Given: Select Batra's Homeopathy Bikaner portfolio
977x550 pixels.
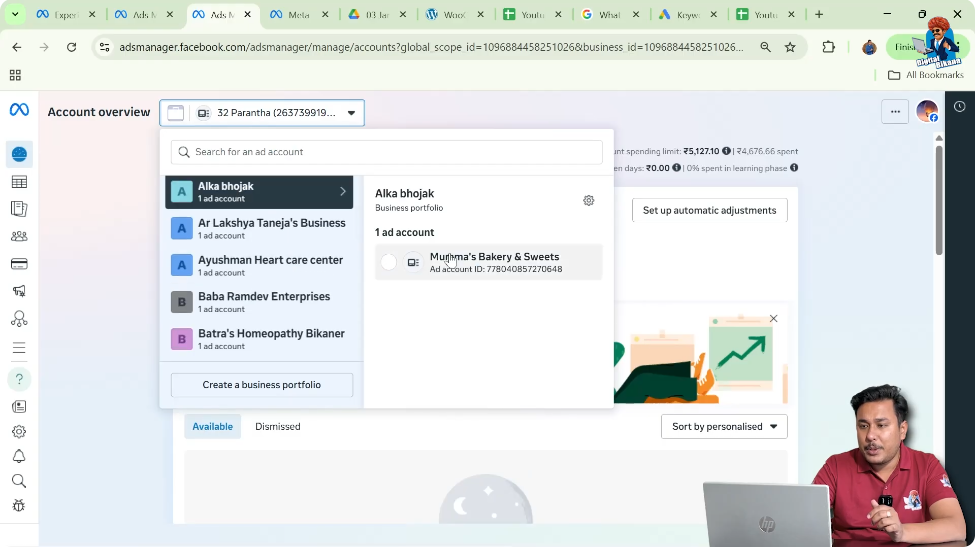Looking at the screenshot, I should point(259,339).
